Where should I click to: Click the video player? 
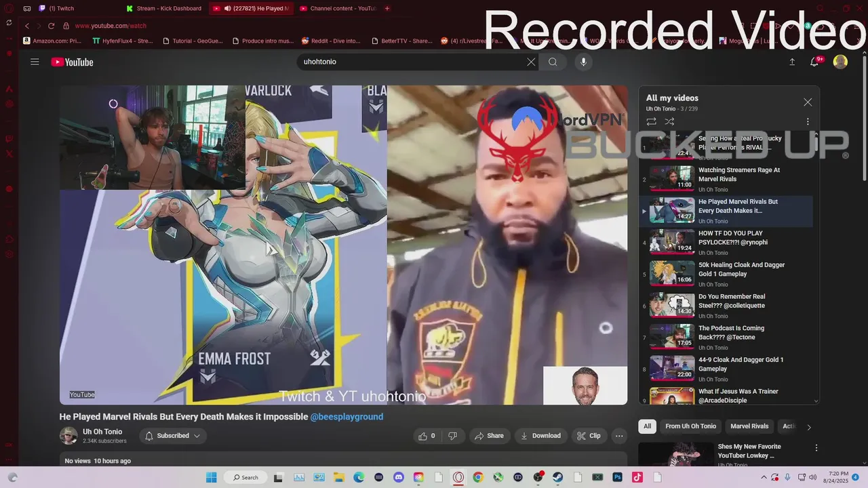(x=343, y=245)
